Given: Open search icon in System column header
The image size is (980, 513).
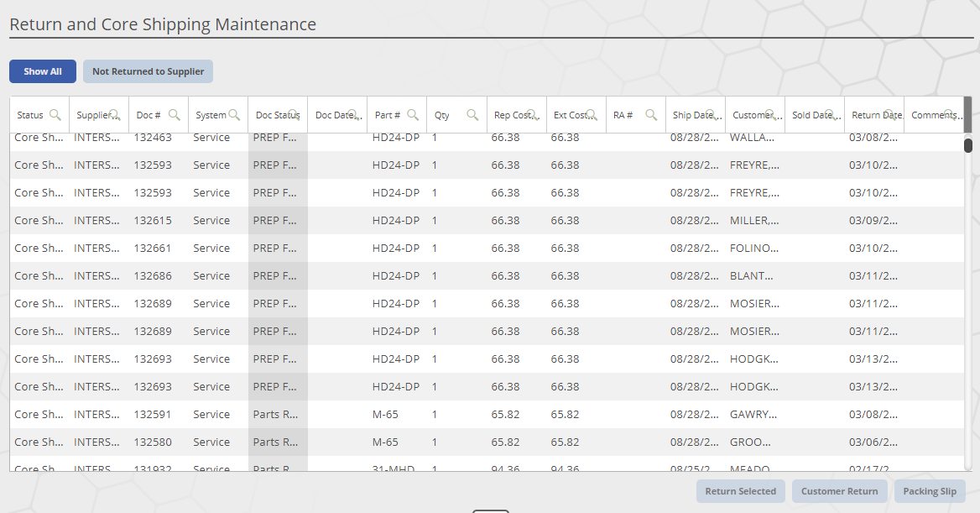Looking at the screenshot, I should 234,114.
